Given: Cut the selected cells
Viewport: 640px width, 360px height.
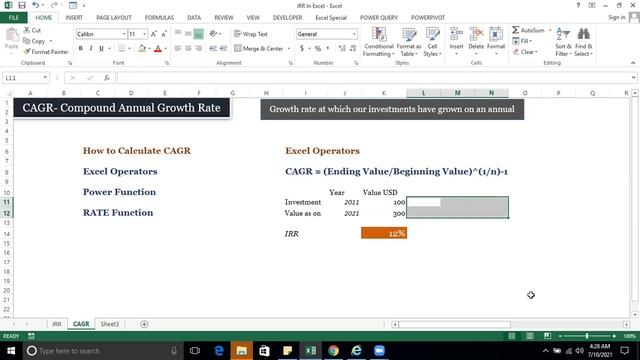Looking at the screenshot, I should pos(32,30).
